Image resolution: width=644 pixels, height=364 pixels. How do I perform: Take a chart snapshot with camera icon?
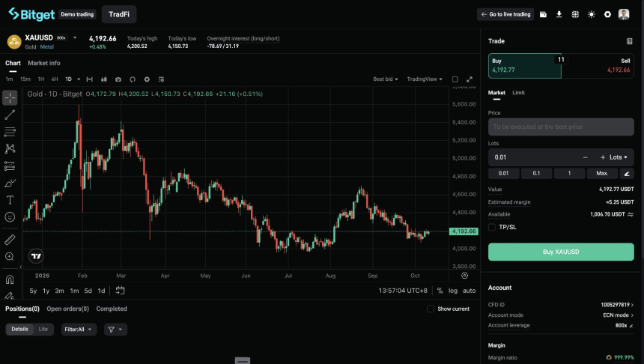click(x=118, y=79)
